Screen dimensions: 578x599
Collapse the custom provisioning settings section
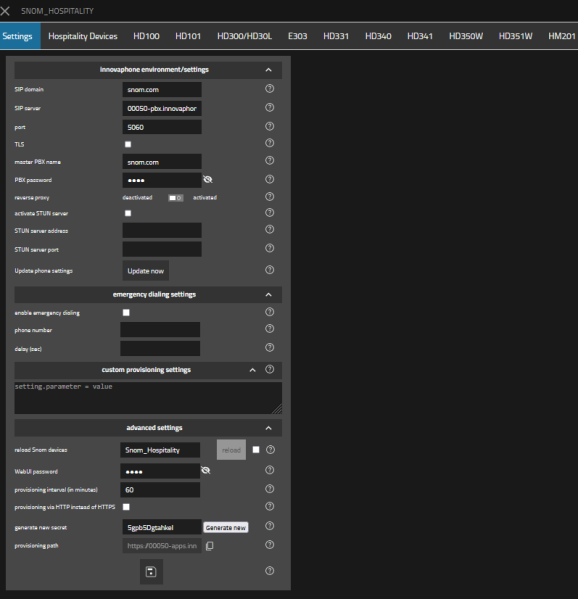click(x=253, y=370)
